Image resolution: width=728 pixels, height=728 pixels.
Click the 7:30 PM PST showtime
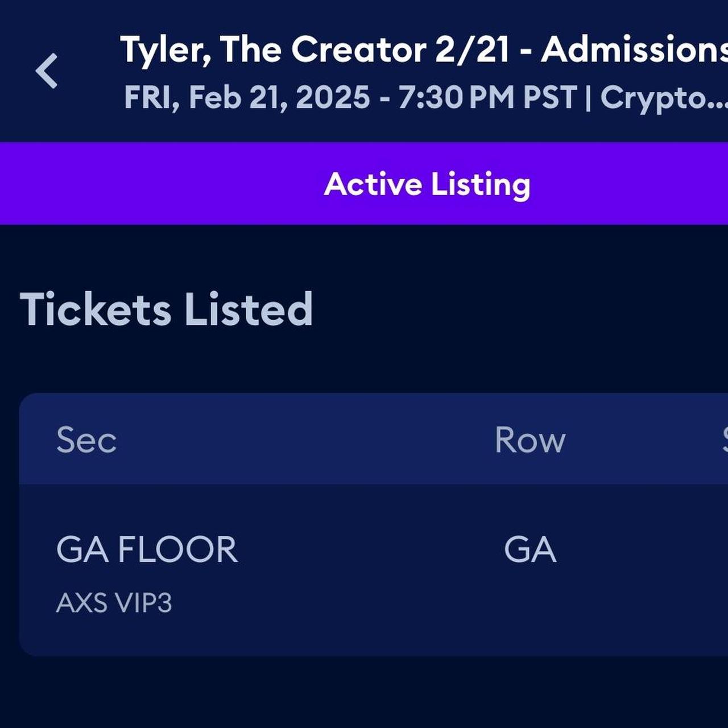click(486, 97)
